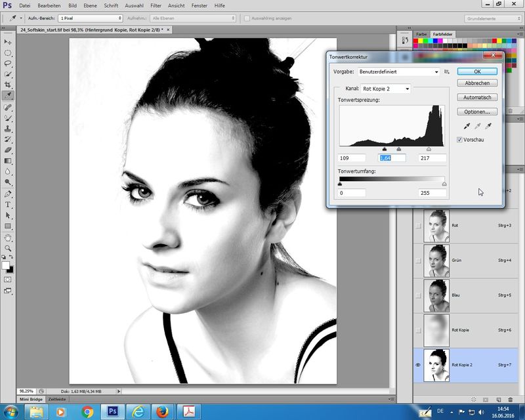The width and height of the screenshot is (525, 420).
Task: Hide the Rot Kopie 2 channel
Action: tap(418, 365)
